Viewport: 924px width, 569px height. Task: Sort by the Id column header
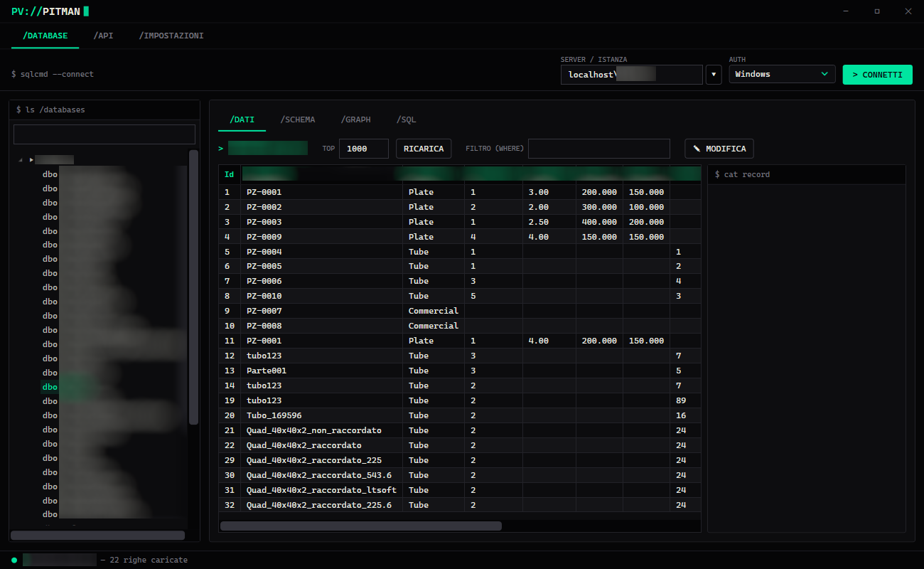(x=230, y=174)
